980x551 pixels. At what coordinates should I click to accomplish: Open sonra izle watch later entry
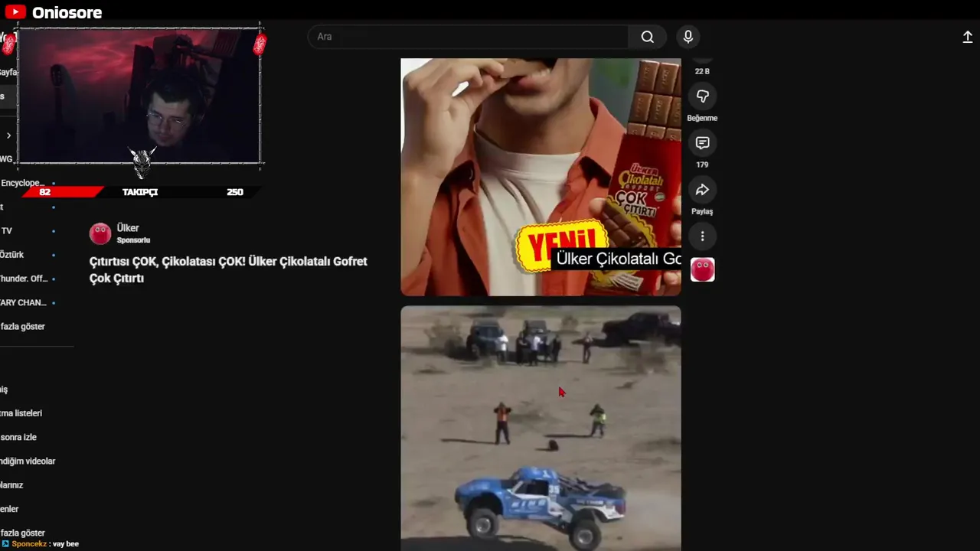tap(19, 437)
